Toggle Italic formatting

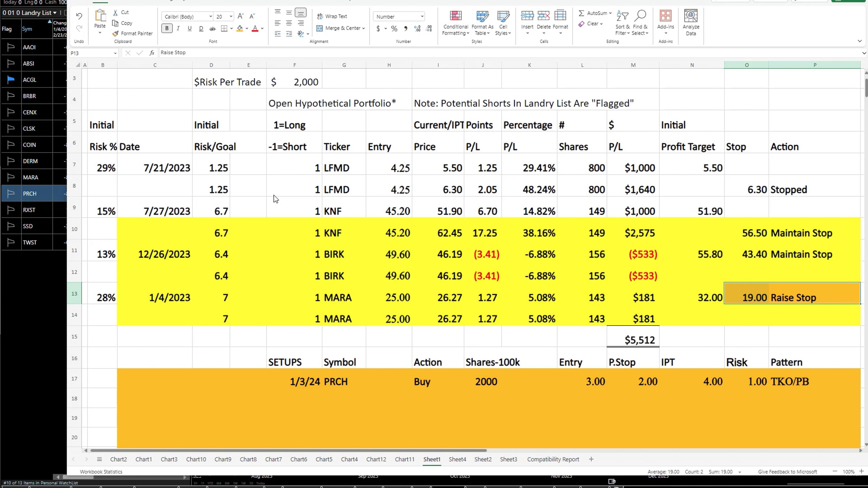[178, 28]
